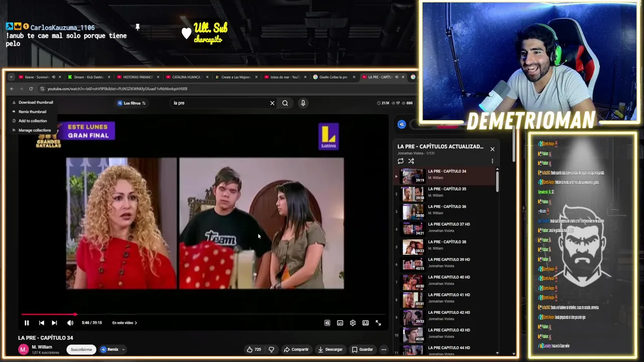Click the YouTube search magnifier icon
644x362 pixels.
285,103
